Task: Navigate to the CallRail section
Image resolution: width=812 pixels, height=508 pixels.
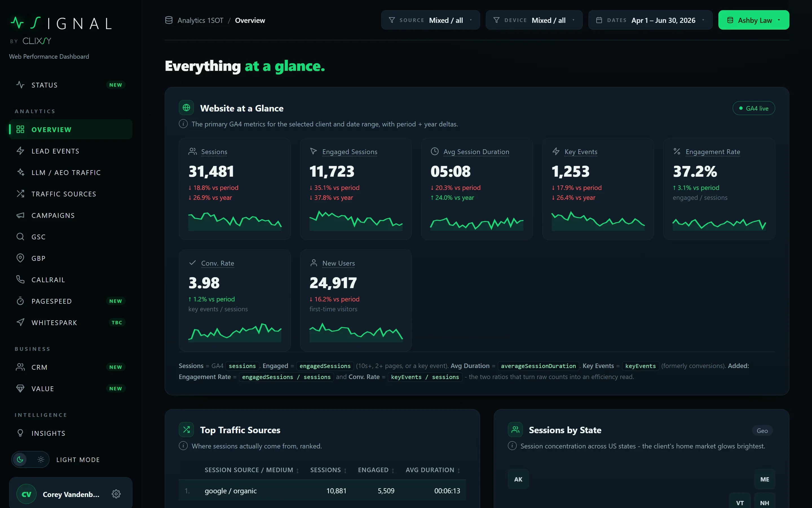Action: (x=71, y=279)
